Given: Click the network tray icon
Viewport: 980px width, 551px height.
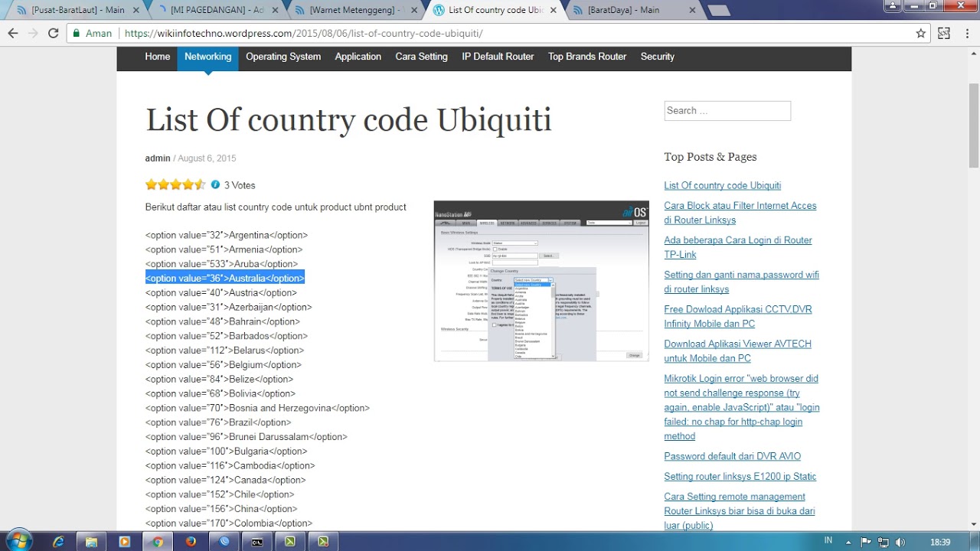Looking at the screenshot, I should 884,542.
